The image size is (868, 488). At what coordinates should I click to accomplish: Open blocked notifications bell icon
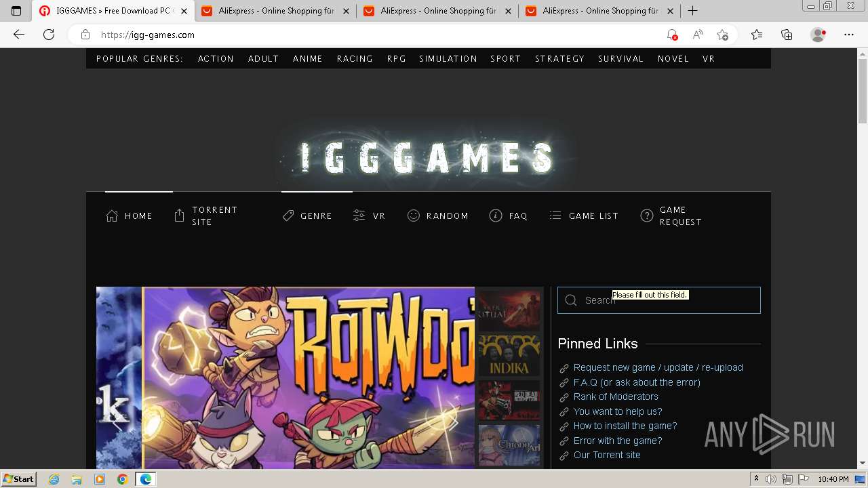pyautogui.click(x=672, y=35)
